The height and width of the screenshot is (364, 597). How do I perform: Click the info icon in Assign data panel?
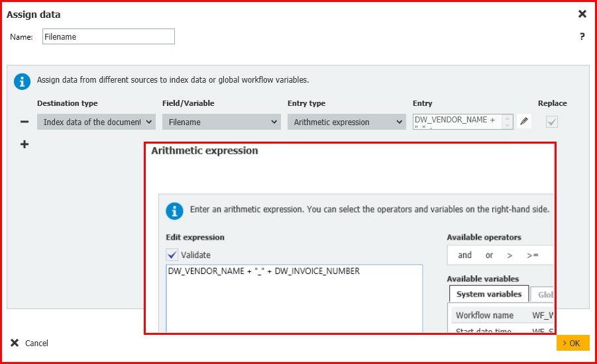(x=23, y=81)
